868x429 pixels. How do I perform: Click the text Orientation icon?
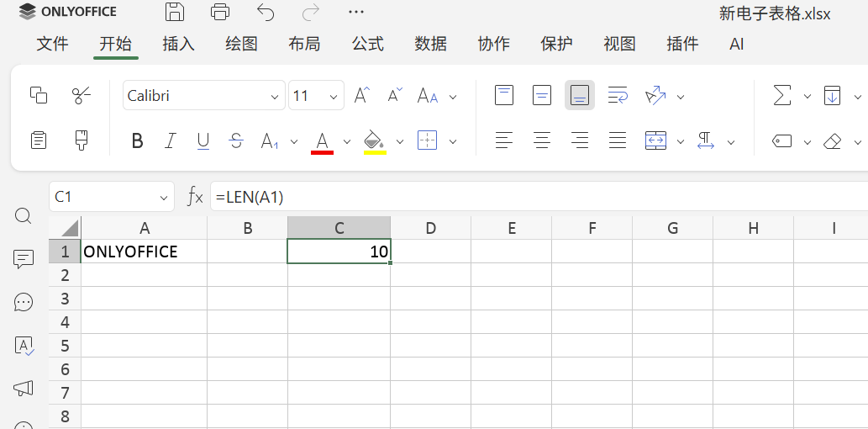[655, 95]
